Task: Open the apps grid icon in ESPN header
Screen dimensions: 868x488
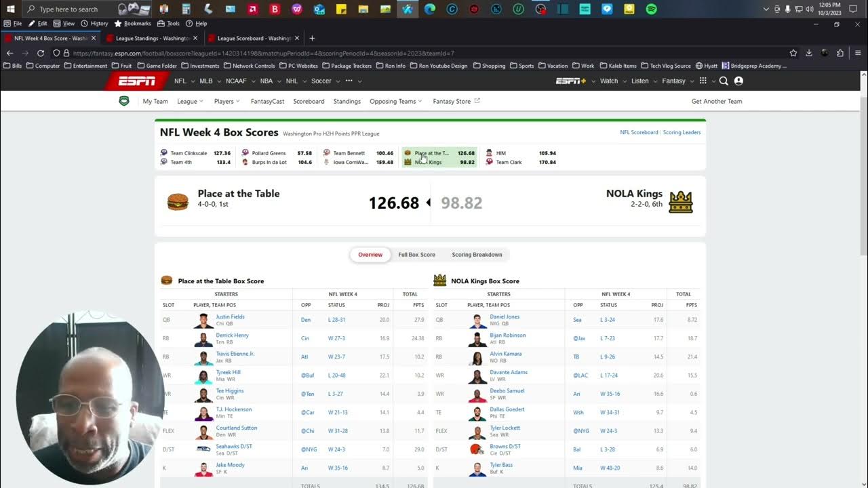Action: (x=703, y=81)
